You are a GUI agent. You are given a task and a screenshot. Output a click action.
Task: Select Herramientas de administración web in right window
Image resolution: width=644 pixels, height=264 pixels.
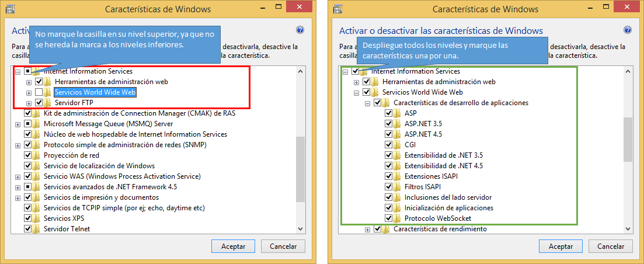[x=439, y=82]
